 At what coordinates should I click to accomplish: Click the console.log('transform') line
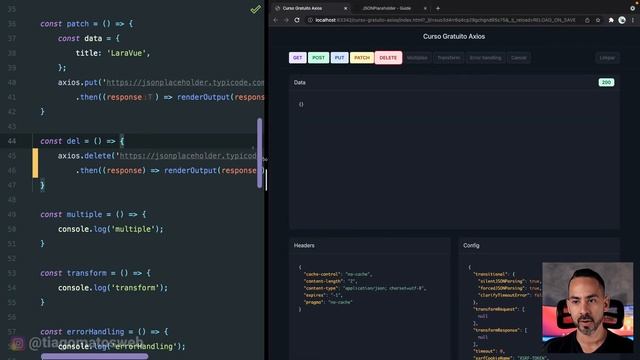113,288
